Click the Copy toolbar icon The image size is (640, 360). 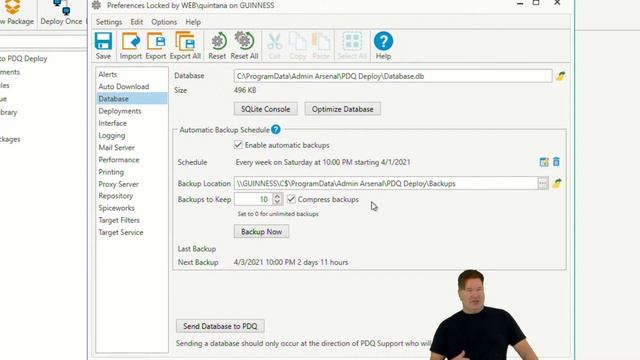click(298, 46)
